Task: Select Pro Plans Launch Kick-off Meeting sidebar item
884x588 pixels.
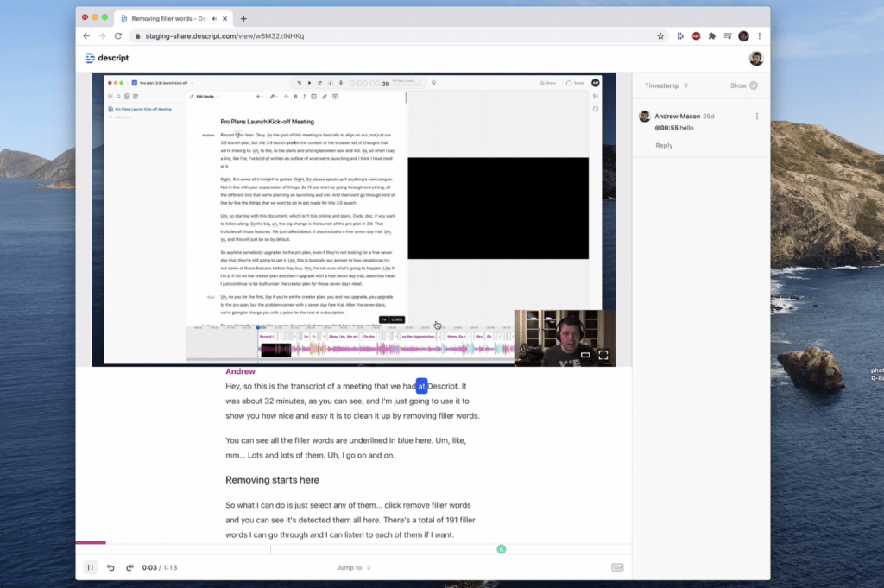Action: (x=140, y=109)
